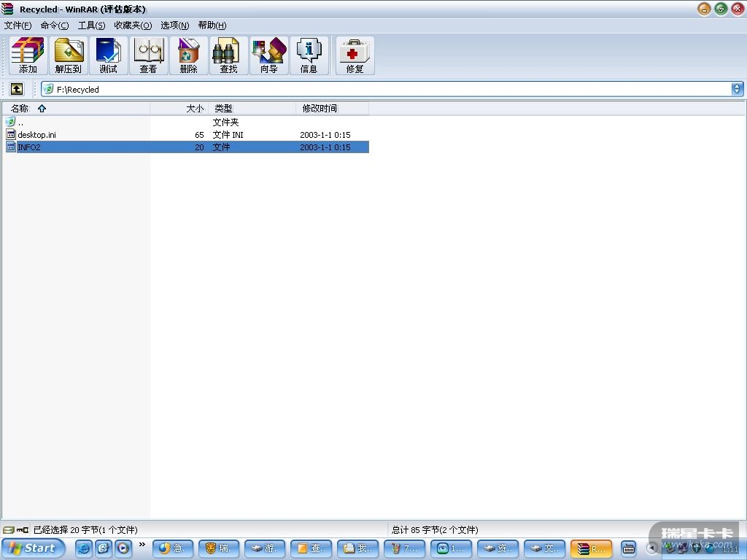Click status text 总计 85 字节

point(435,529)
